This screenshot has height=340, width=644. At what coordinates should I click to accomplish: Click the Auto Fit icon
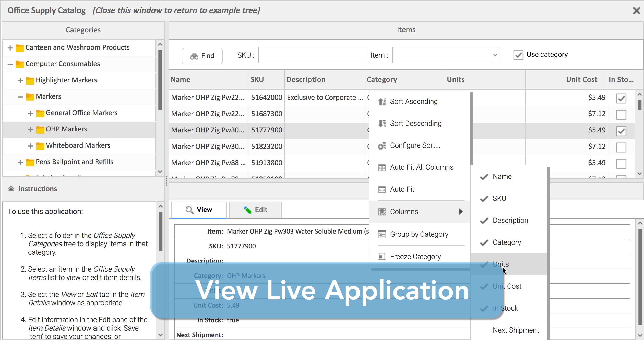click(x=382, y=189)
